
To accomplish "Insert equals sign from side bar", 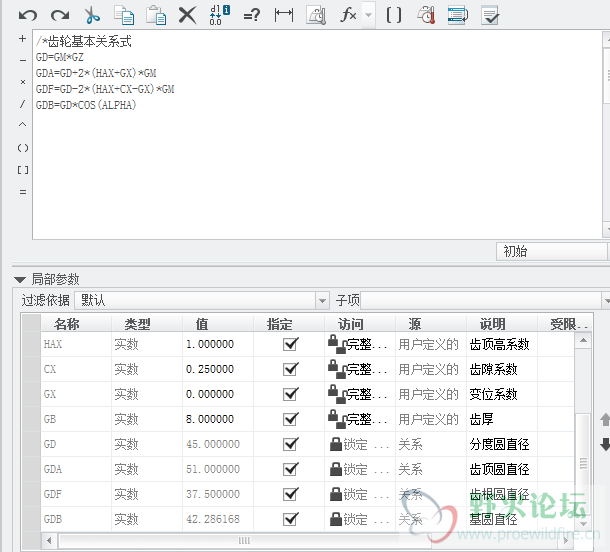I will 23,192.
